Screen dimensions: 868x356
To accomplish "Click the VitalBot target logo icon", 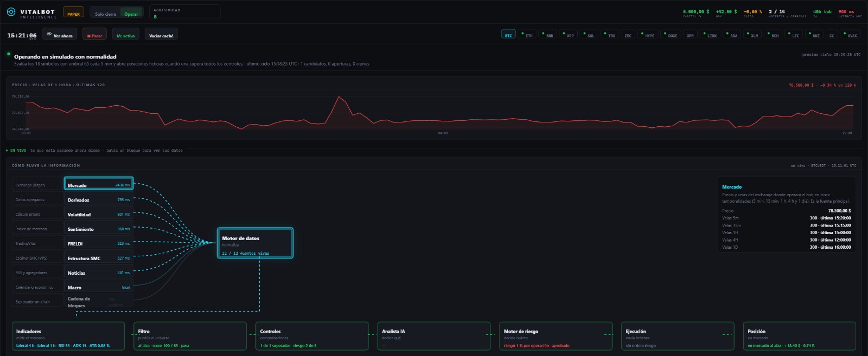I will [x=11, y=12].
